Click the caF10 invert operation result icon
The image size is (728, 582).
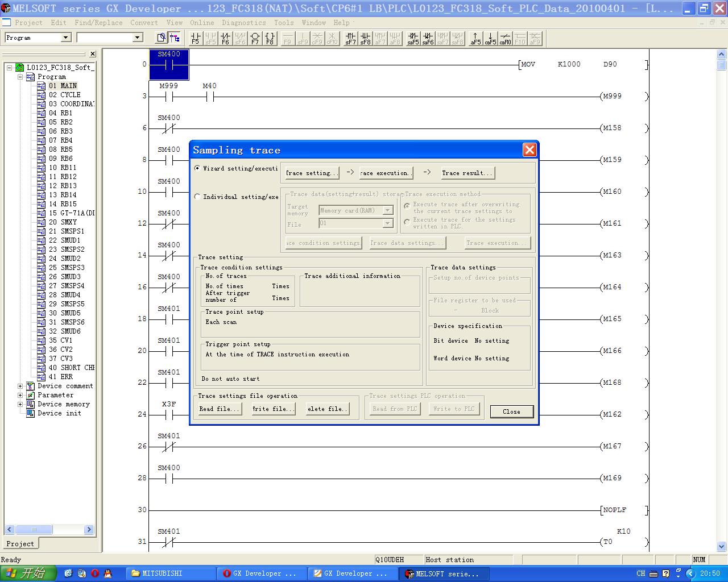point(505,38)
